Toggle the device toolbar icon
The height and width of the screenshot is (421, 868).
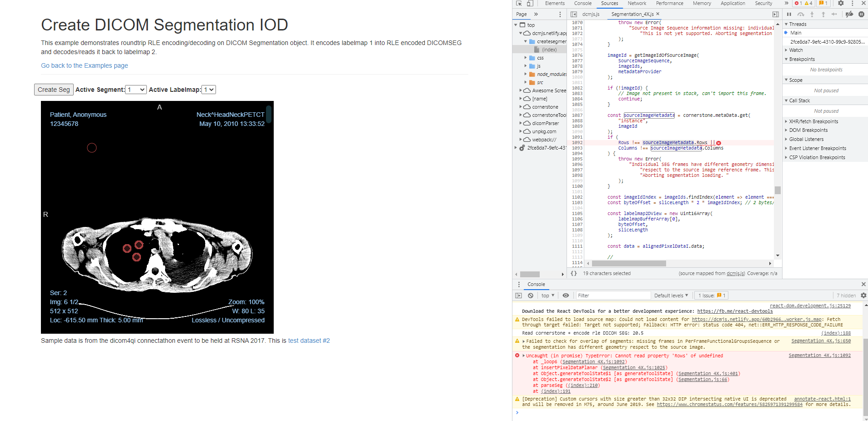[x=530, y=3]
